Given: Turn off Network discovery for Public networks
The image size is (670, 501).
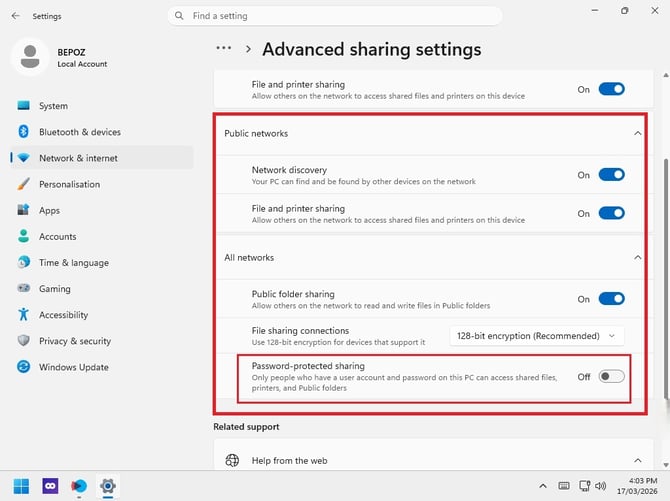Looking at the screenshot, I should [x=611, y=175].
